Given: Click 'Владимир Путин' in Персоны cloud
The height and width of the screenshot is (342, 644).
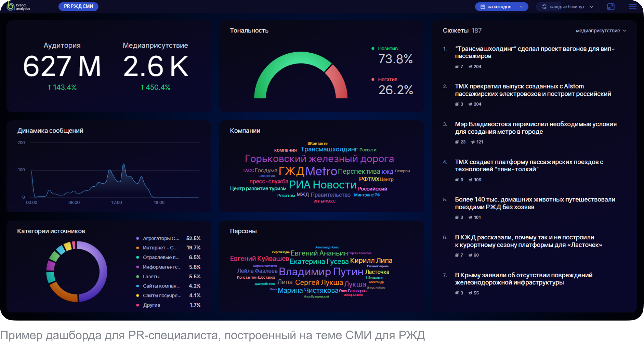Looking at the screenshot, I should tap(321, 271).
